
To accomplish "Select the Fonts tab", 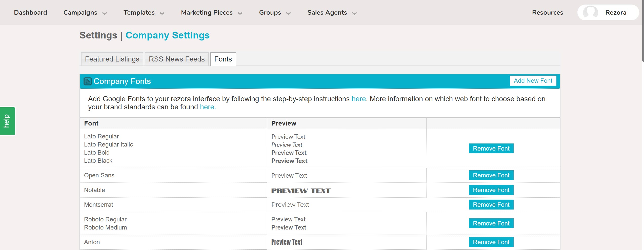I will 223,59.
